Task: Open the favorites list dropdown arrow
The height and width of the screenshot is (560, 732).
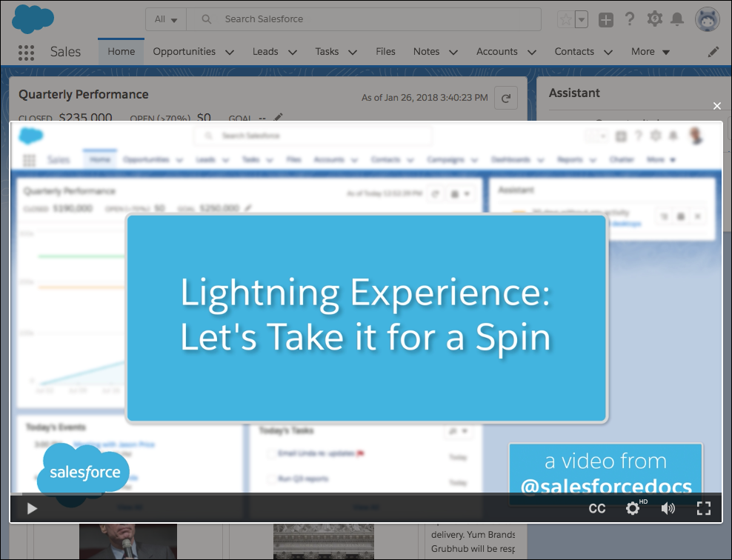Action: pos(581,19)
